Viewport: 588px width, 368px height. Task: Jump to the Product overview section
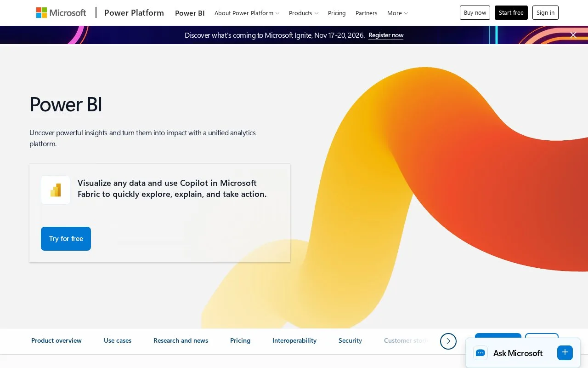tap(57, 340)
